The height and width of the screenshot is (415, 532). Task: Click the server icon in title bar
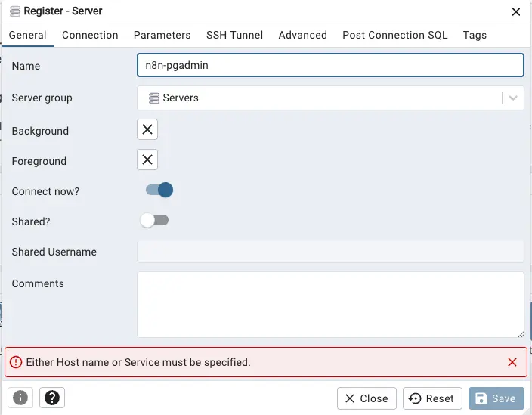(x=15, y=11)
